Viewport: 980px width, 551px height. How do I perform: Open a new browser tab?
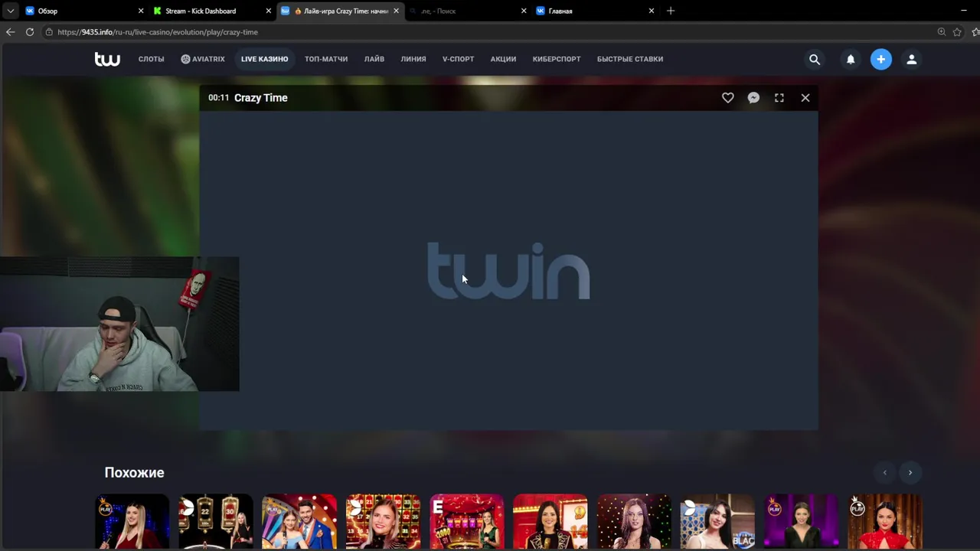coord(671,11)
